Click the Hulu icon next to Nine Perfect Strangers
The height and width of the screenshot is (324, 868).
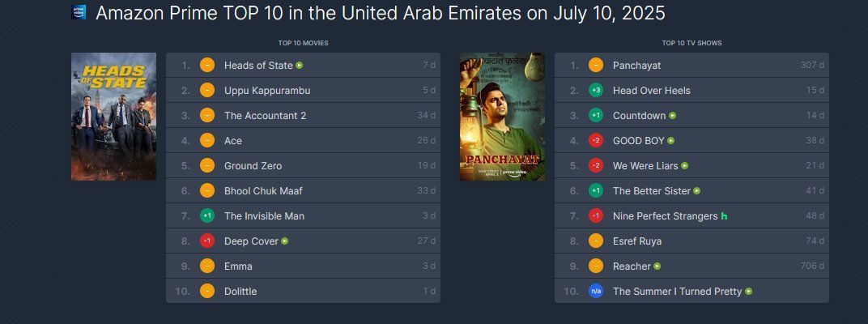[x=725, y=216]
